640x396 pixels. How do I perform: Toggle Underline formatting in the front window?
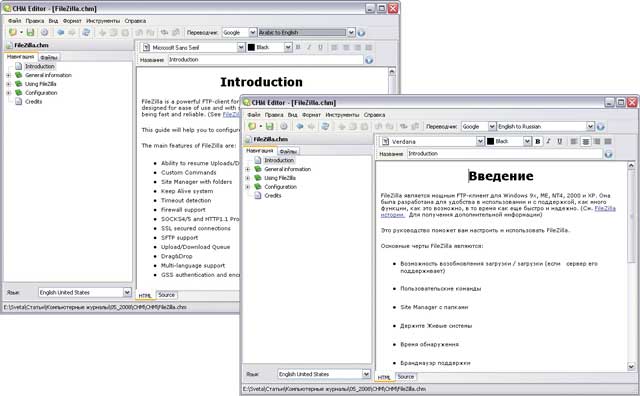coord(560,141)
